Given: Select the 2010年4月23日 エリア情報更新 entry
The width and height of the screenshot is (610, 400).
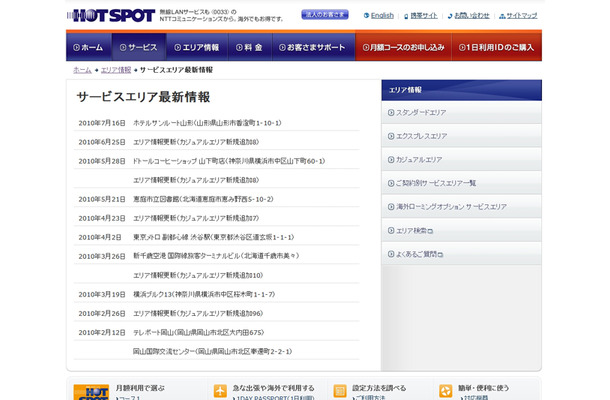Looking at the screenshot, I should point(196,218).
